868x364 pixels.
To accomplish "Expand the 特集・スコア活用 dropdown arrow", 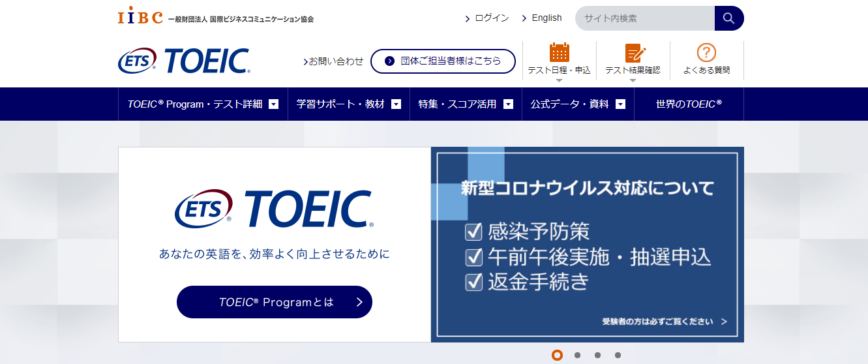I will 508,104.
